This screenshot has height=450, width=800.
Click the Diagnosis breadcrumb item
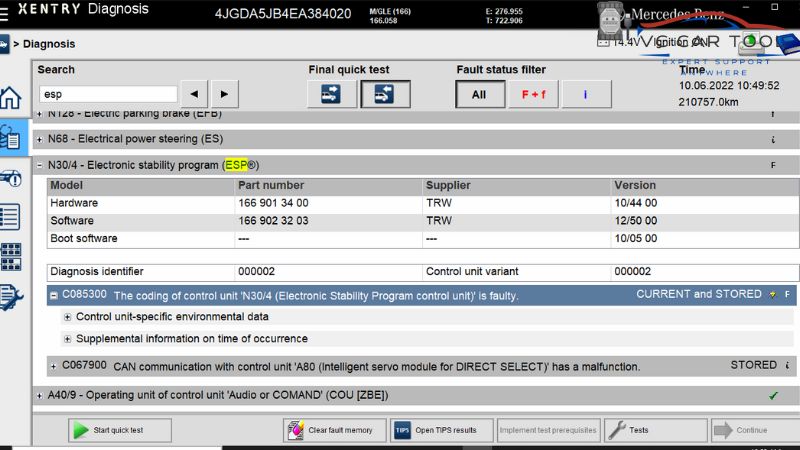point(48,44)
